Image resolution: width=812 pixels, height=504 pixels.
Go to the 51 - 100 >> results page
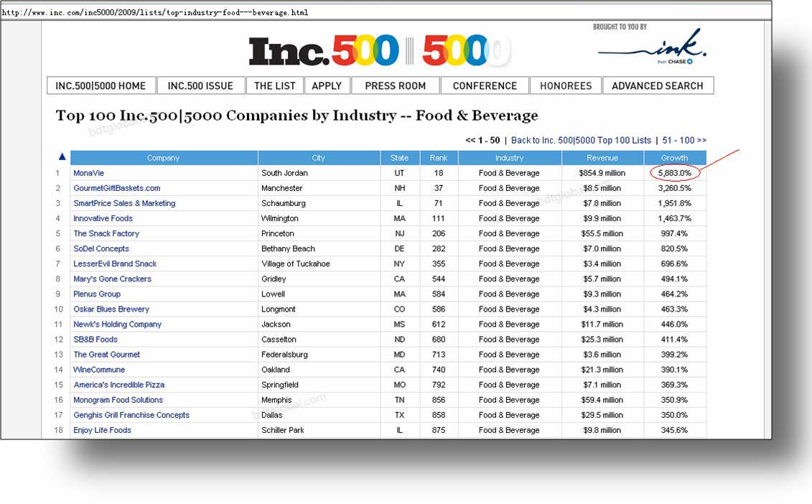pyautogui.click(x=684, y=141)
